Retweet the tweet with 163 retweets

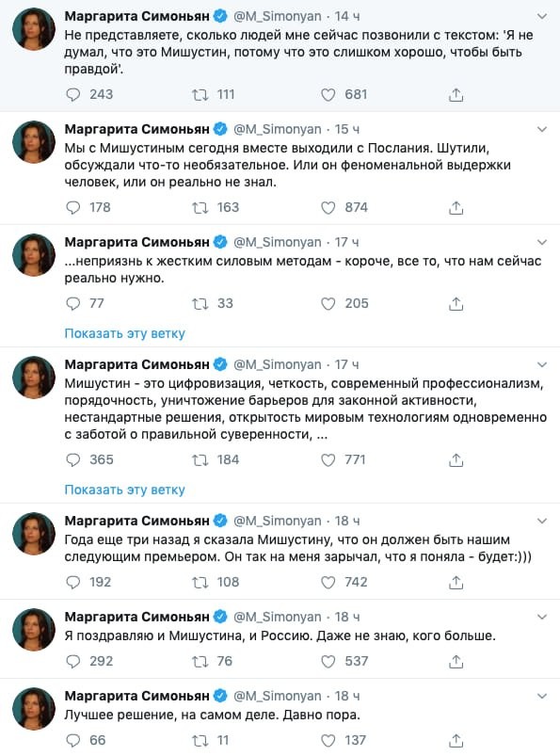[200, 208]
